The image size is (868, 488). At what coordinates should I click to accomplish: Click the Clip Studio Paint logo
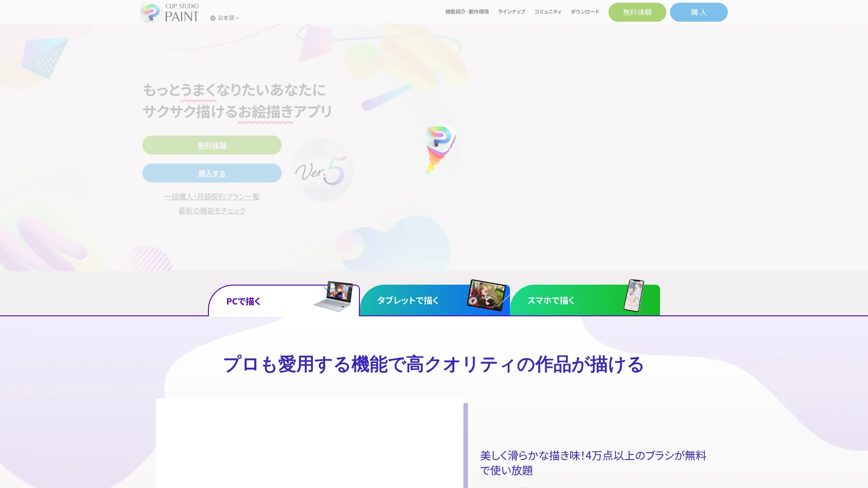coord(170,12)
